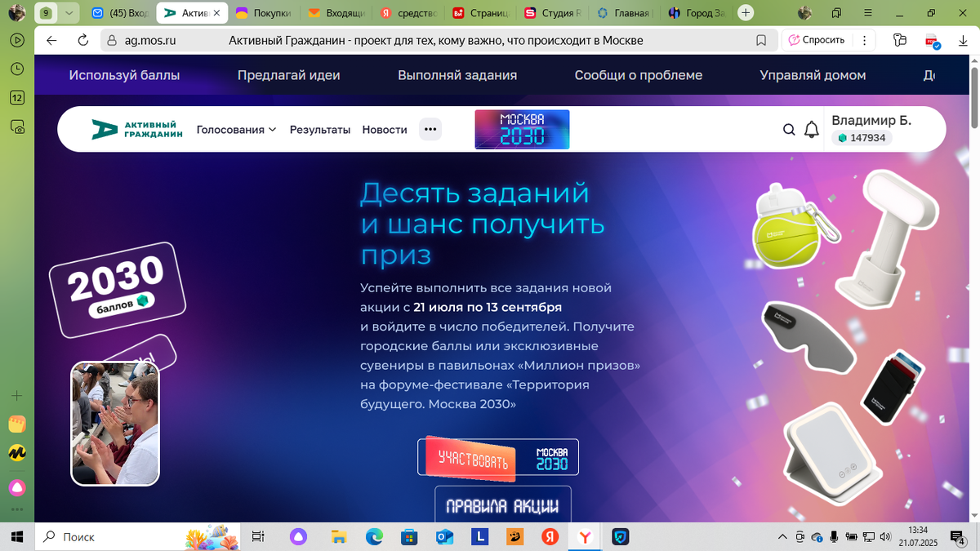Open the extensions icon beside downloads
The height and width of the screenshot is (551, 980).
point(900,40)
